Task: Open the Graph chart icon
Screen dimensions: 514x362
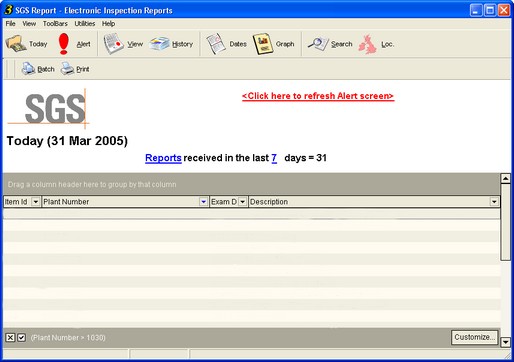Action: pos(263,44)
